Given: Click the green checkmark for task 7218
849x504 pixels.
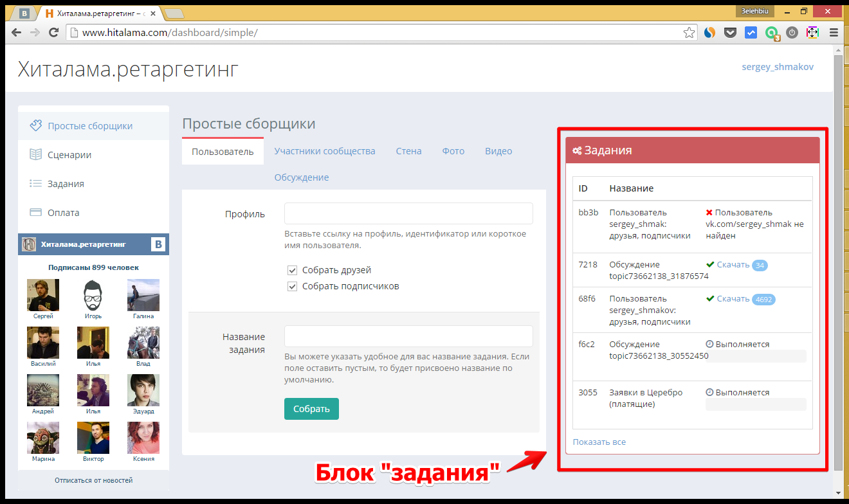Looking at the screenshot, I should (x=710, y=265).
